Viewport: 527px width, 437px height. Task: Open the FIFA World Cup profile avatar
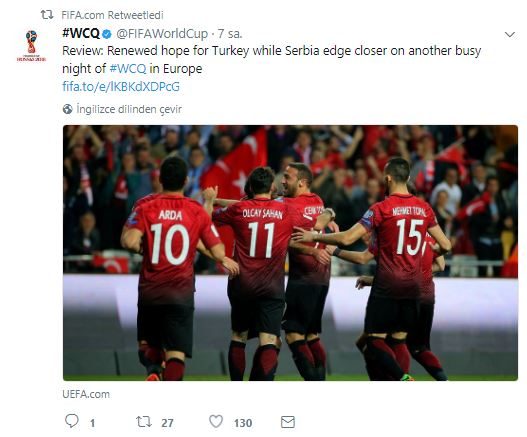pos(31,46)
